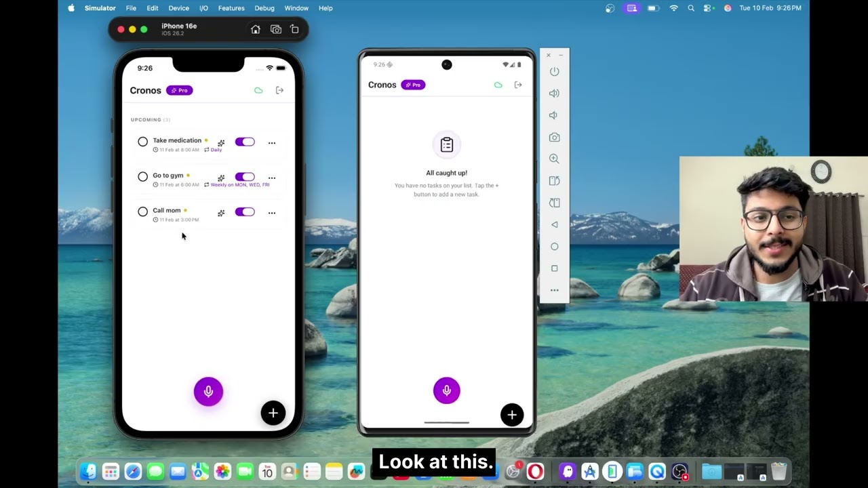Image resolution: width=868 pixels, height=488 pixels.
Task: Tap the microphone button on iPhone
Action: (x=208, y=392)
